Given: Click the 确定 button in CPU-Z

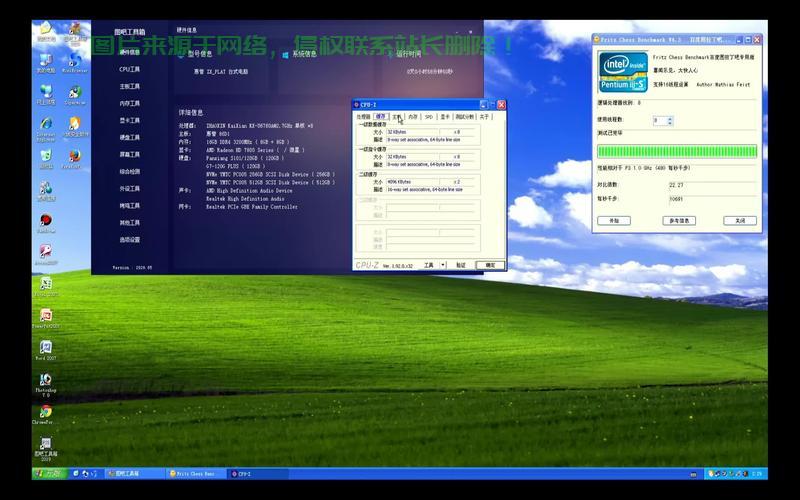Looking at the screenshot, I should point(490,265).
